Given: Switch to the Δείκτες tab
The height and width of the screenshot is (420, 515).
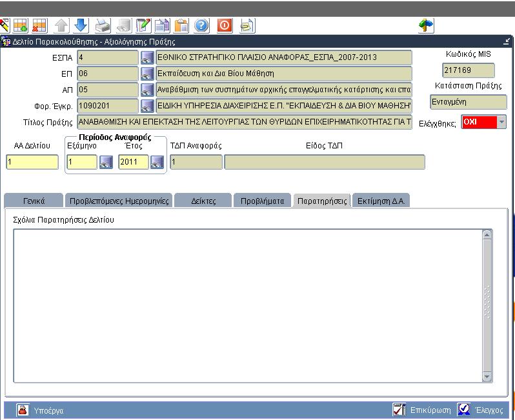Looking at the screenshot, I should pos(203,201).
